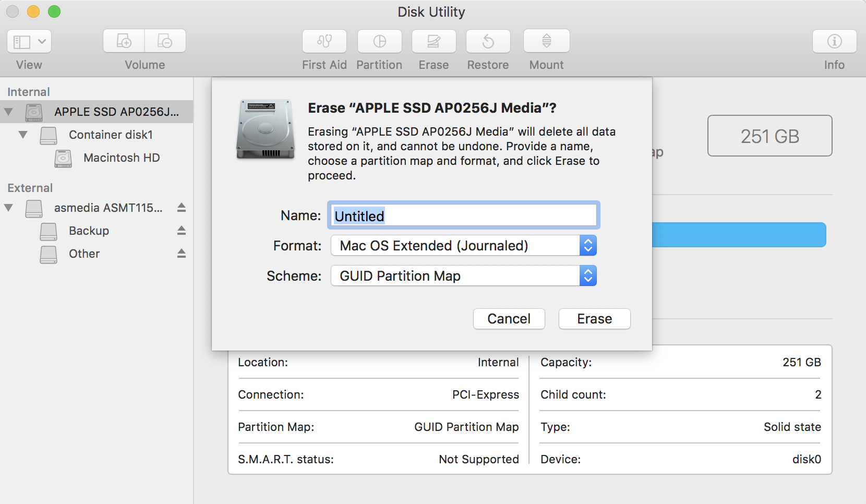The height and width of the screenshot is (504, 866).
Task: Click the Erase toolbar icon
Action: [434, 41]
